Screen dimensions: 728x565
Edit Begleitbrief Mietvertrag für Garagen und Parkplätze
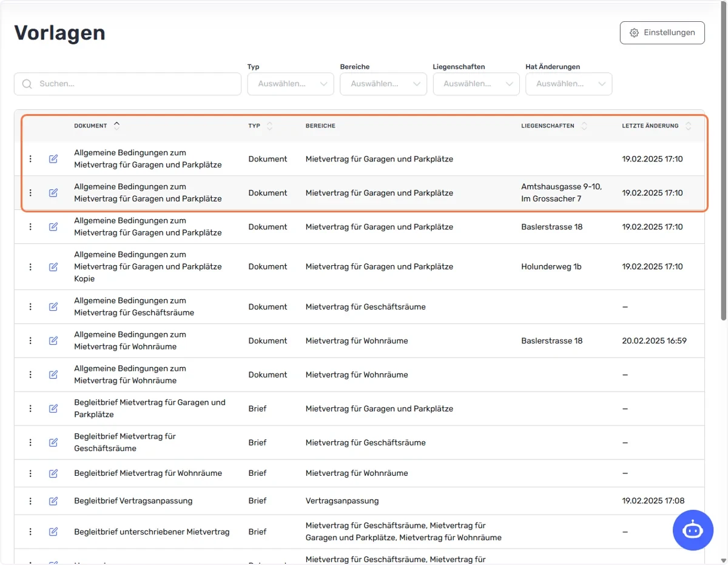point(53,409)
